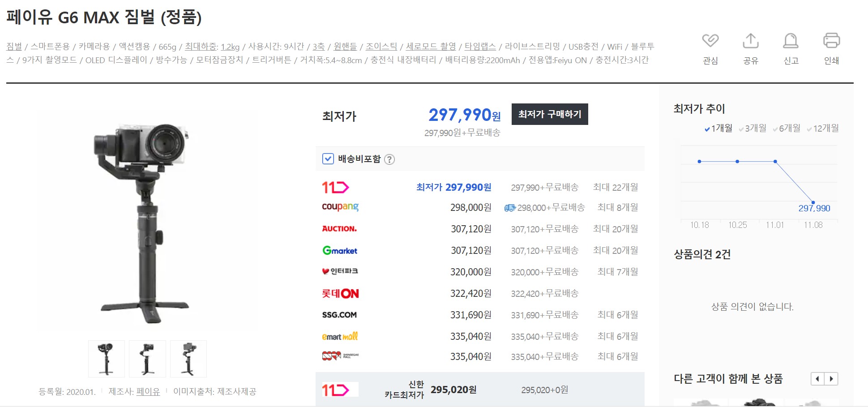Open the 3축 spec link
Screen dimensions: 868x407
click(x=319, y=47)
